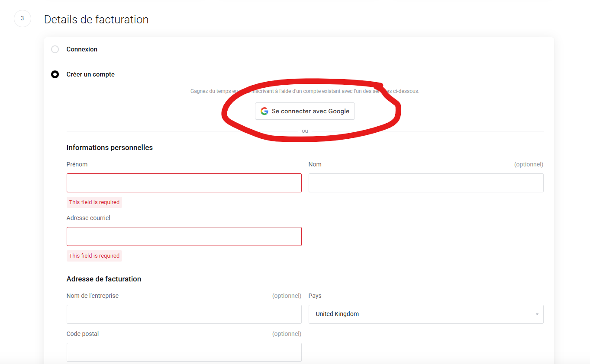Click the Google logo icon in sign-in button
This screenshot has width=590, height=364.
(264, 111)
